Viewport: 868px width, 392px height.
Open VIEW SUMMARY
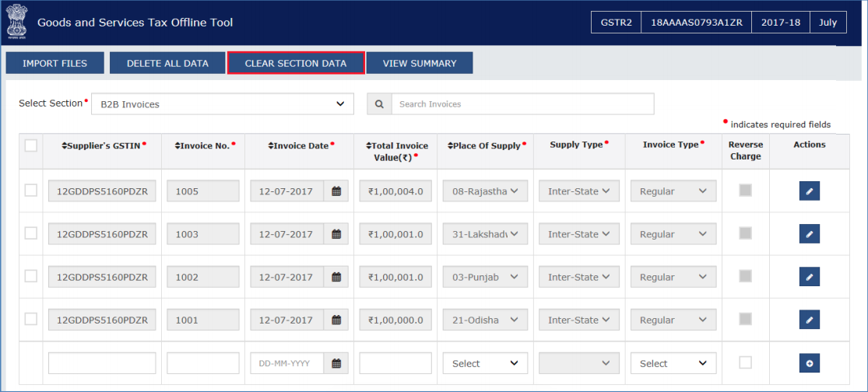[x=420, y=63]
